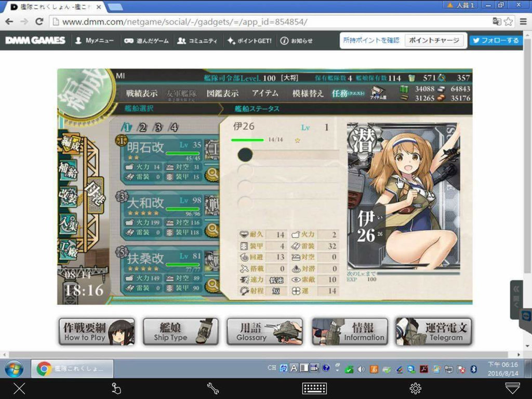Open the Chrome hamburger menu
The height and width of the screenshot is (399, 532).
(x=523, y=22)
